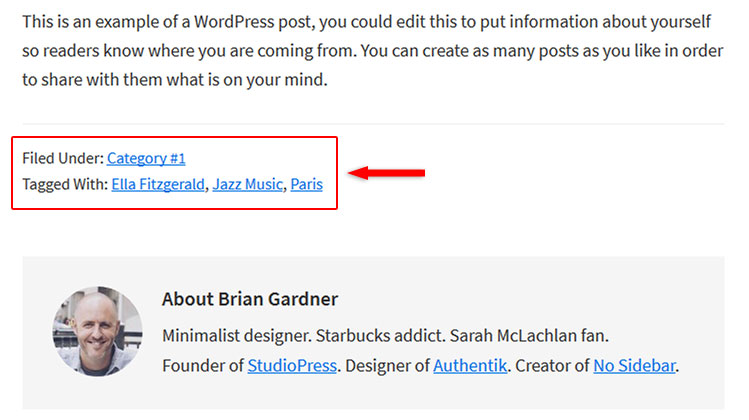The height and width of the screenshot is (420, 749).
Task: Open the Category #1 link
Action: (x=146, y=158)
